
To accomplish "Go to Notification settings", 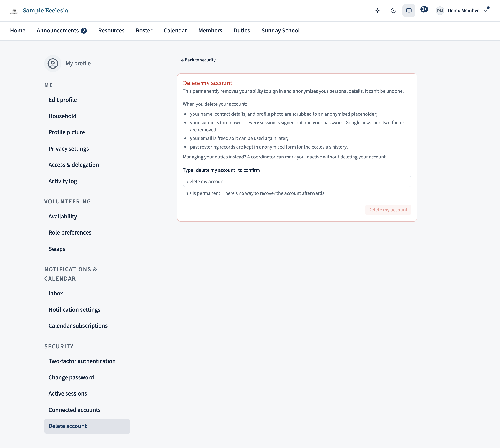I will tap(87, 310).
